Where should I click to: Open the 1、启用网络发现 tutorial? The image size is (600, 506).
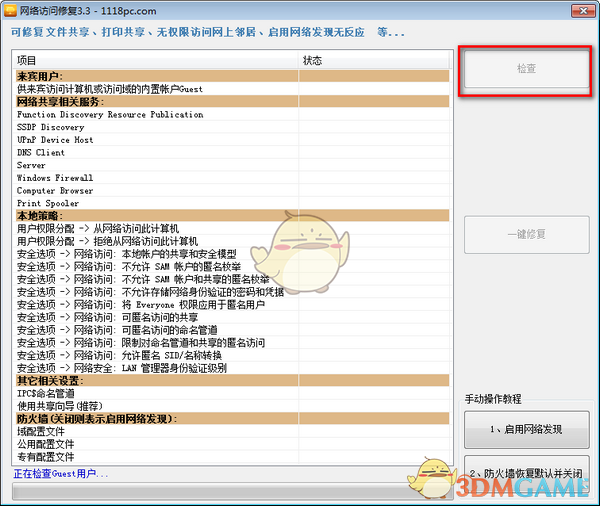point(527,429)
